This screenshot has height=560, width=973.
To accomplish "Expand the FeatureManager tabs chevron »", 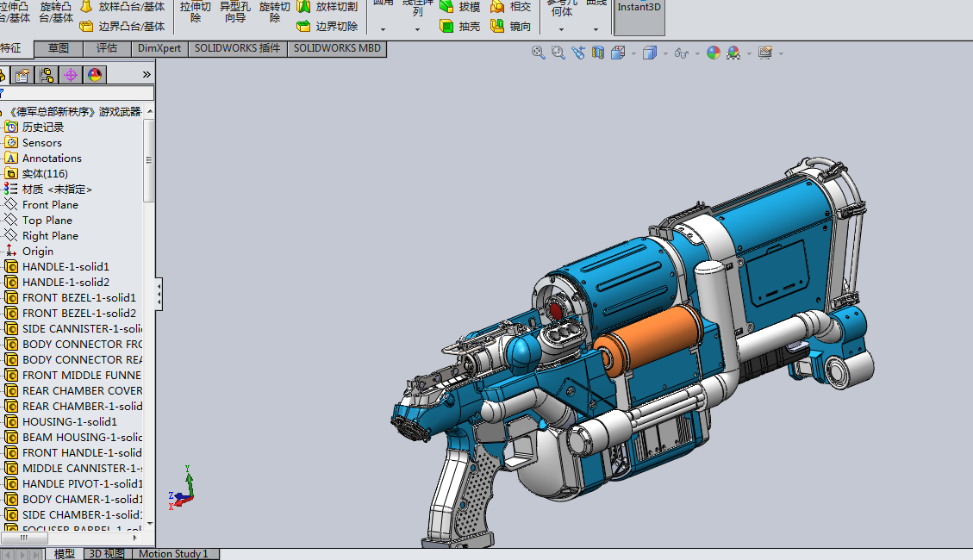I will point(147,75).
